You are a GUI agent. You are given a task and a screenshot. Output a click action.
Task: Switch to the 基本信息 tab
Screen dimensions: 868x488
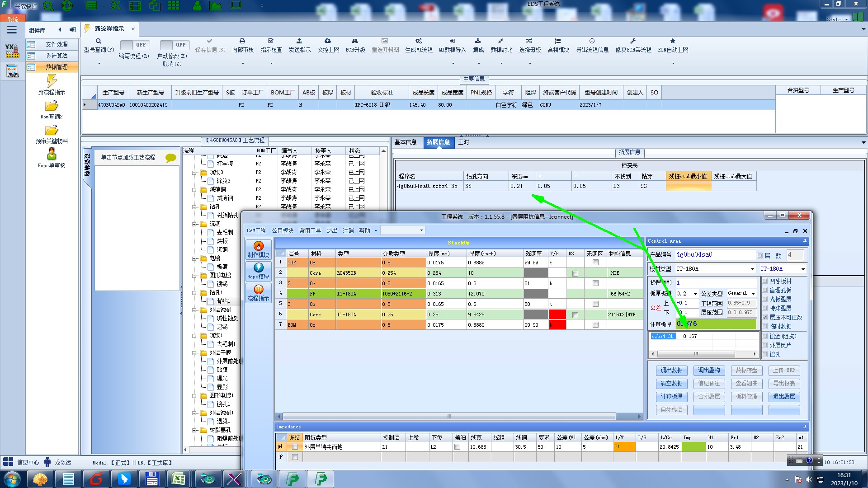[x=406, y=142]
